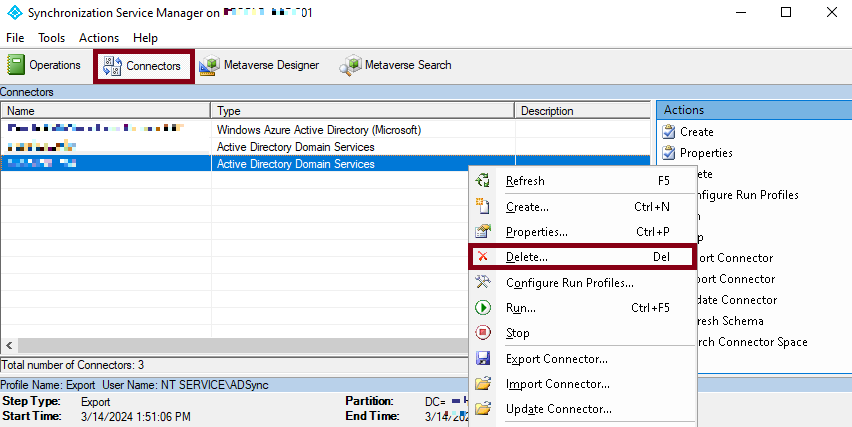Click the red X Delete icon

point(483,256)
